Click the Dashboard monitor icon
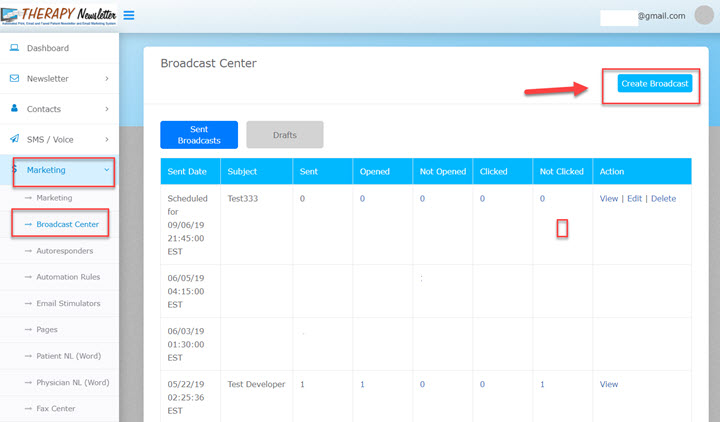Image resolution: width=720 pixels, height=422 pixels. pyautogui.click(x=15, y=48)
